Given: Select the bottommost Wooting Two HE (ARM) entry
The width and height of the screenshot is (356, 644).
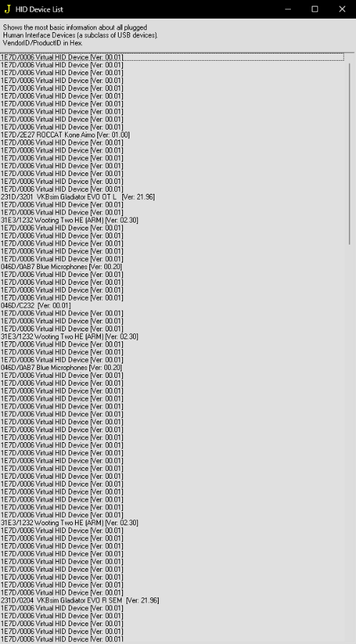Looking at the screenshot, I should pos(69,522).
